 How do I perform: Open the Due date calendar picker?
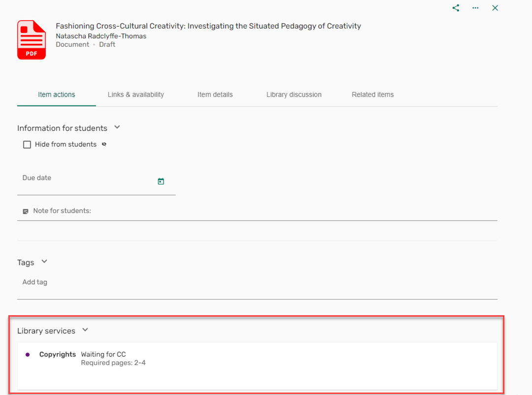click(161, 181)
